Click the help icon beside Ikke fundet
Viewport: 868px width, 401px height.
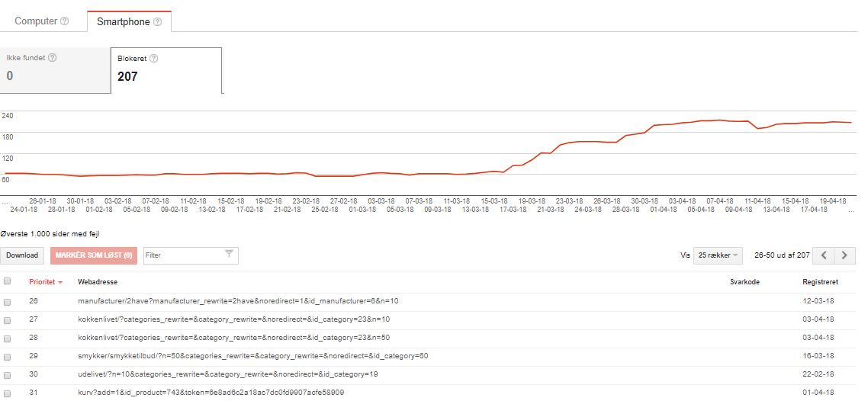coord(53,58)
